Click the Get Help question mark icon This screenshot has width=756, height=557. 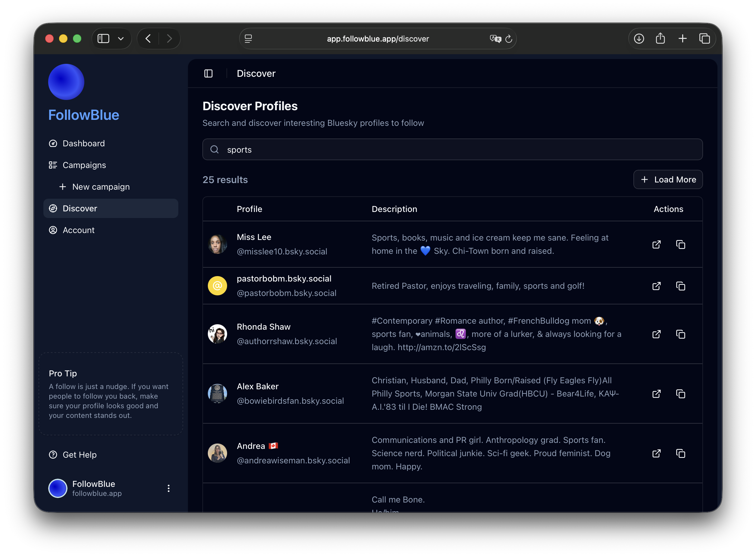[53, 455]
